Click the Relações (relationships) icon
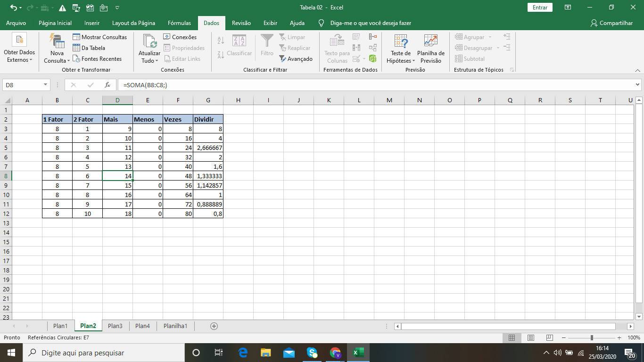The width and height of the screenshot is (644, 362). 373,48
